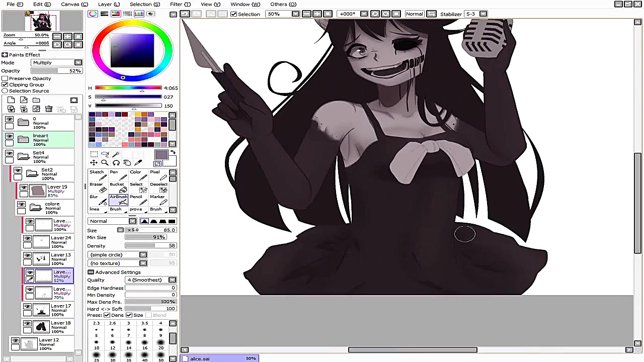644x362 pixels.
Task: Choose the lasso selection tool
Action: tap(105, 154)
